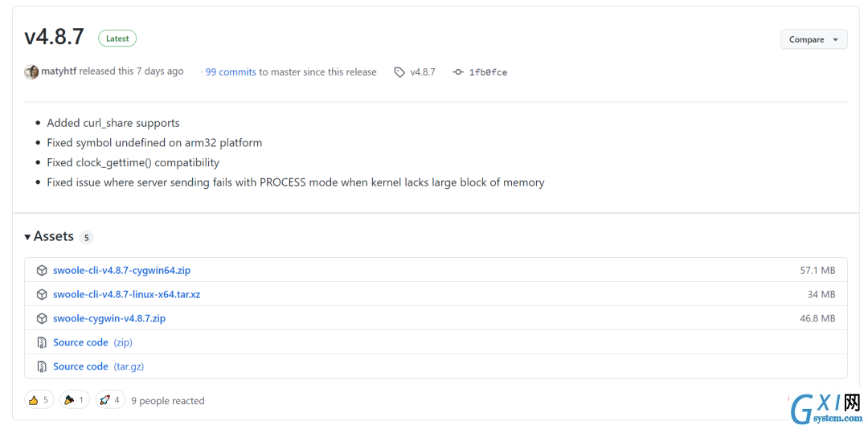868x425 pixels.
Task: Click package icon for swoole-cli cygwin64 zip
Action: pos(42,271)
